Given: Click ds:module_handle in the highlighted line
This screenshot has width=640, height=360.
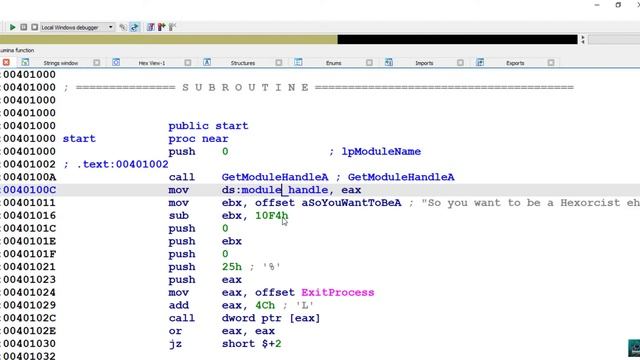Looking at the screenshot, I should tap(275, 190).
